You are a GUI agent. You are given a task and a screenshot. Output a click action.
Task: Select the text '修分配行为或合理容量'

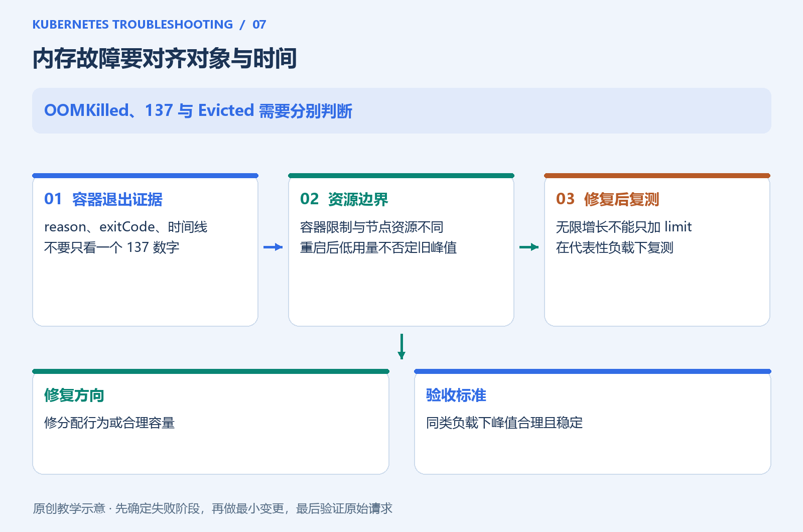[x=109, y=423]
